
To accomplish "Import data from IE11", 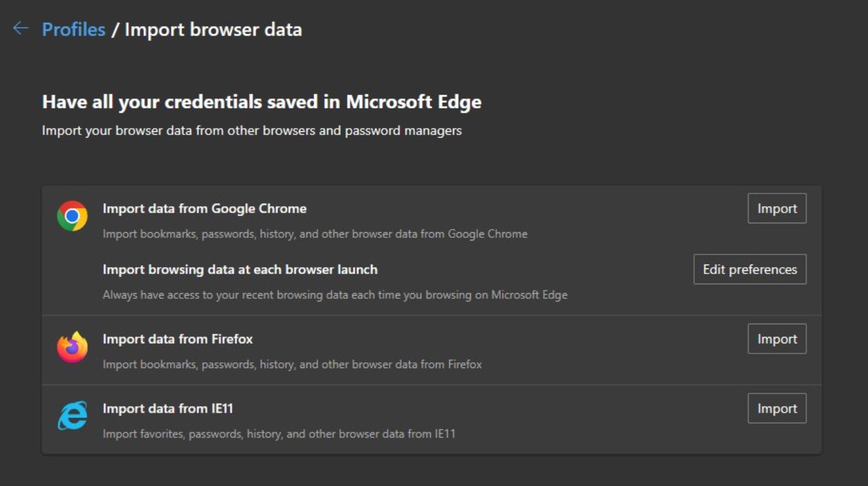I will [777, 409].
